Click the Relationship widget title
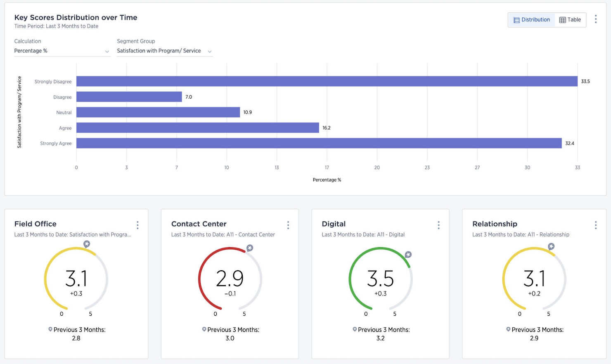Screen dimensions: 611x364 tap(495, 224)
